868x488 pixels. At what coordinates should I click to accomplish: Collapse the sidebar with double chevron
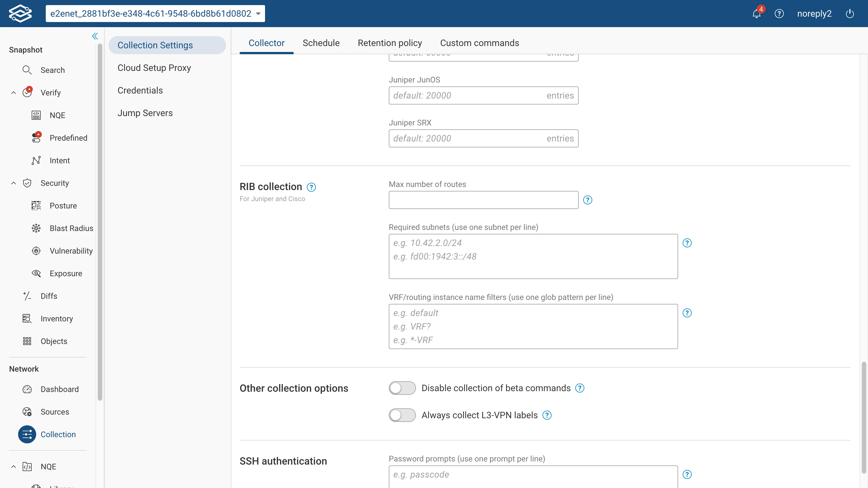[x=95, y=36]
